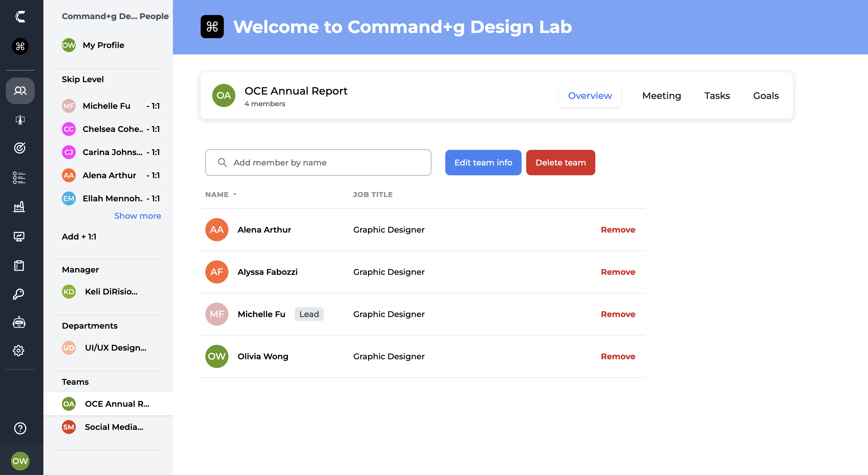
Task: Switch to the Goals tab
Action: (766, 96)
